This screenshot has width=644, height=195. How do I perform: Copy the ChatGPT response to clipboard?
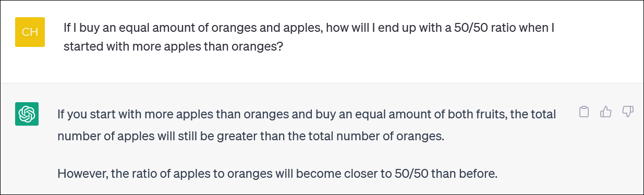(585, 112)
